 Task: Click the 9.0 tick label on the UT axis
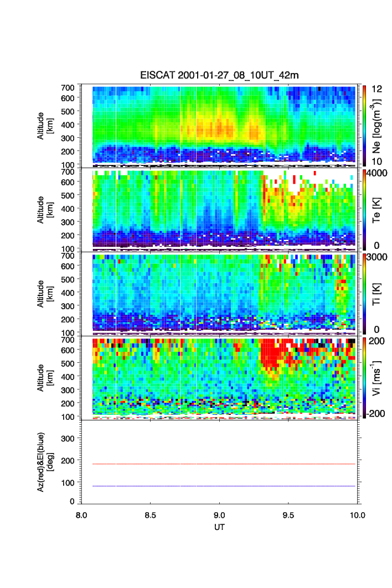click(x=219, y=514)
